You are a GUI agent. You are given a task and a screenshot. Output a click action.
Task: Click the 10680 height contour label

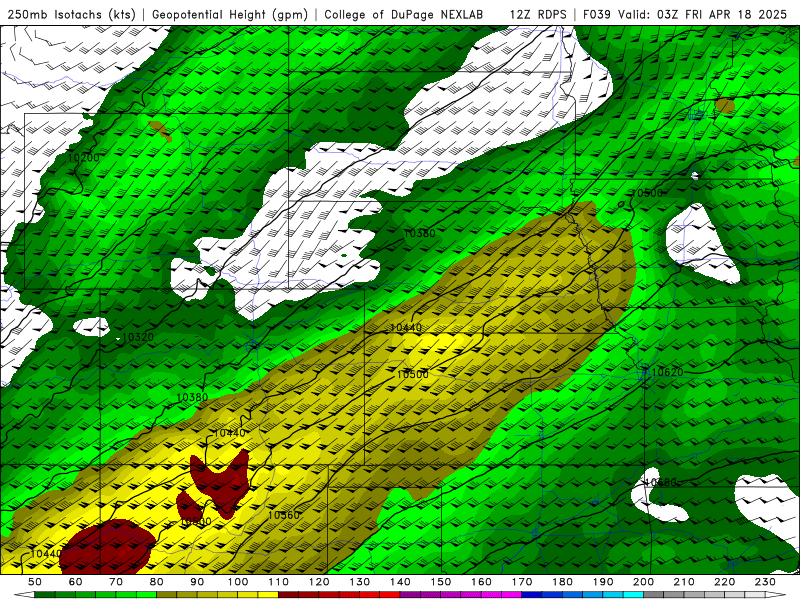tap(661, 482)
